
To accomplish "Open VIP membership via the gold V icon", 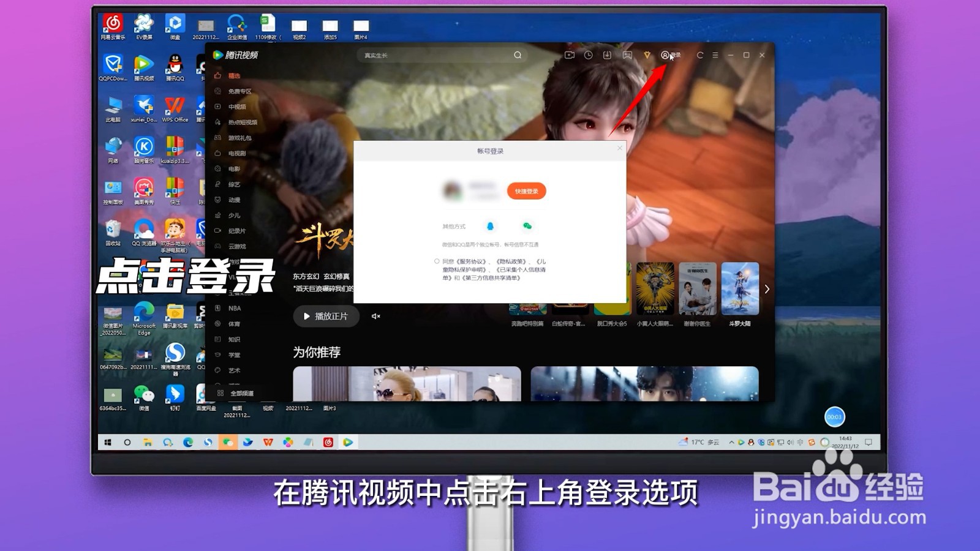I will (647, 55).
